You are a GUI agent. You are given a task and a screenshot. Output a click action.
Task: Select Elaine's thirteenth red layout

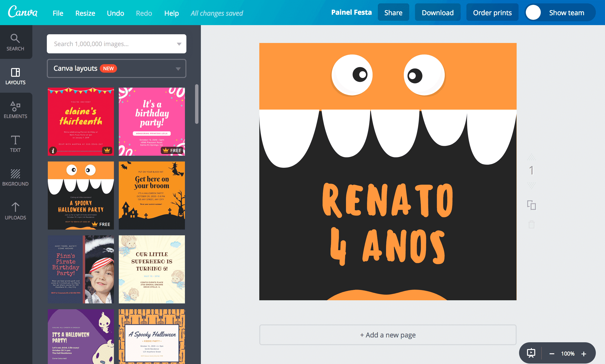pyautogui.click(x=81, y=122)
